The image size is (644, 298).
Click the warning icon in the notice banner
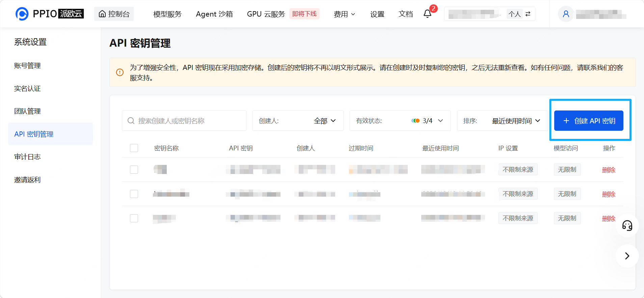coord(120,72)
